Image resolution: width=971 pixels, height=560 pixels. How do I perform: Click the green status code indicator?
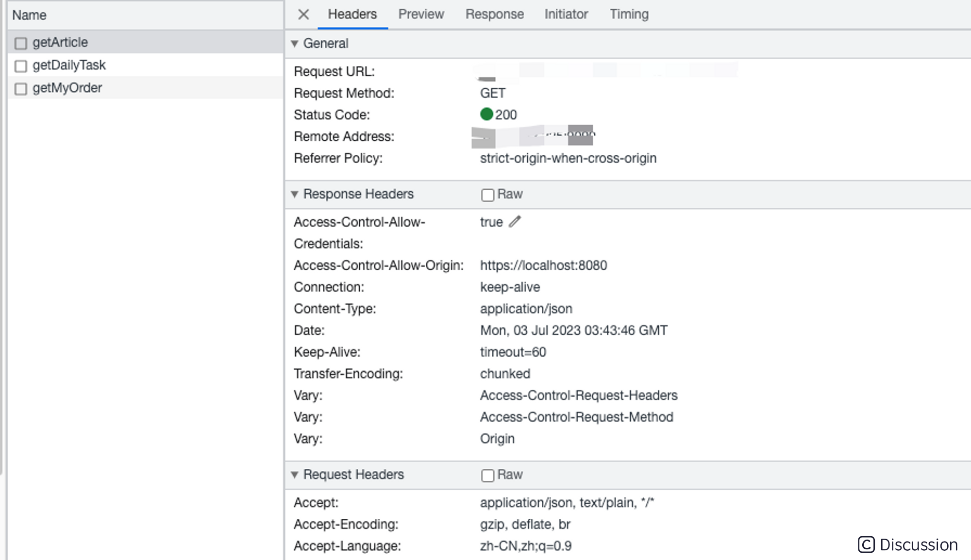[486, 114]
